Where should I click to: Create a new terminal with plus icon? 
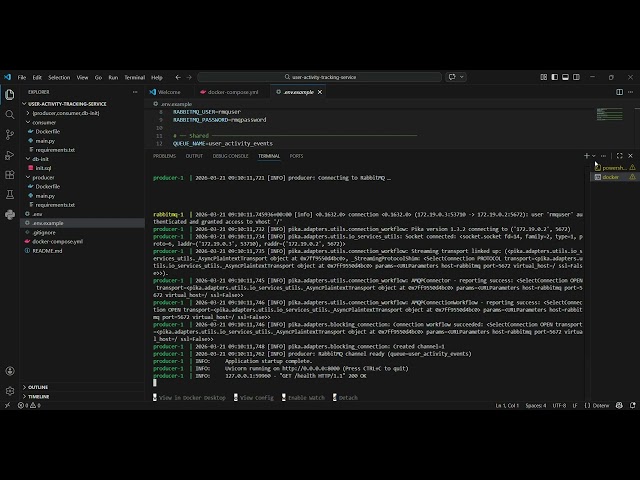[x=587, y=156]
